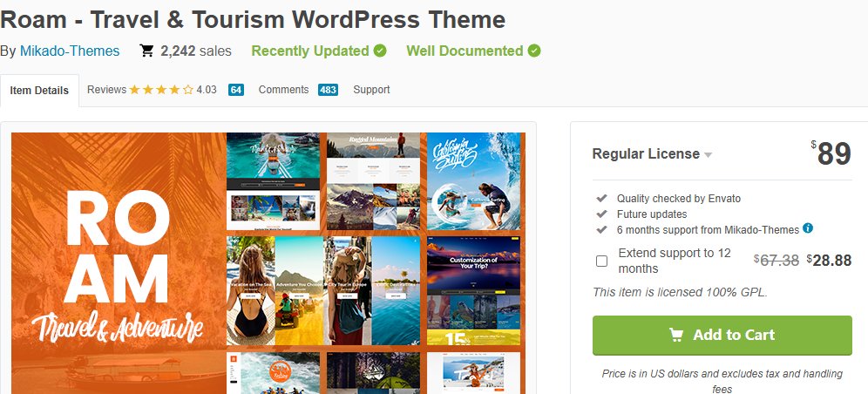
Task: Click the 64 reviews count badge
Action: 236,90
